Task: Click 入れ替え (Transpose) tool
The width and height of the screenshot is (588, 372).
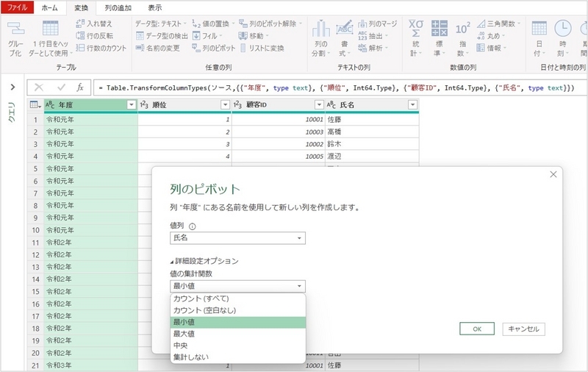Action: click(x=94, y=24)
